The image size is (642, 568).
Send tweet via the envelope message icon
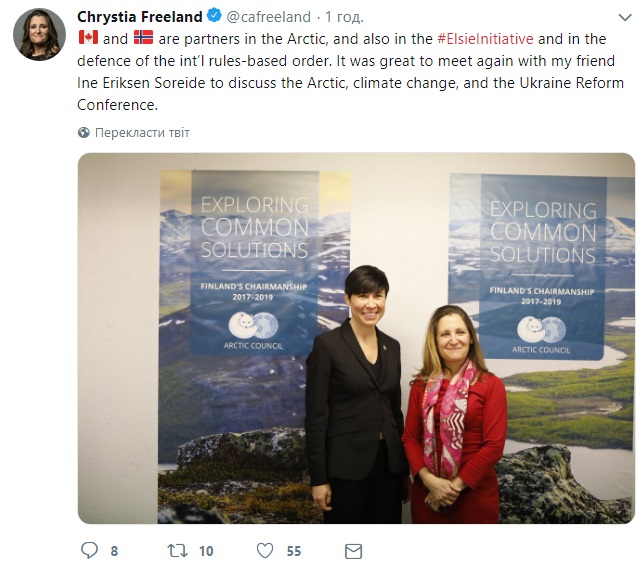[x=353, y=551]
